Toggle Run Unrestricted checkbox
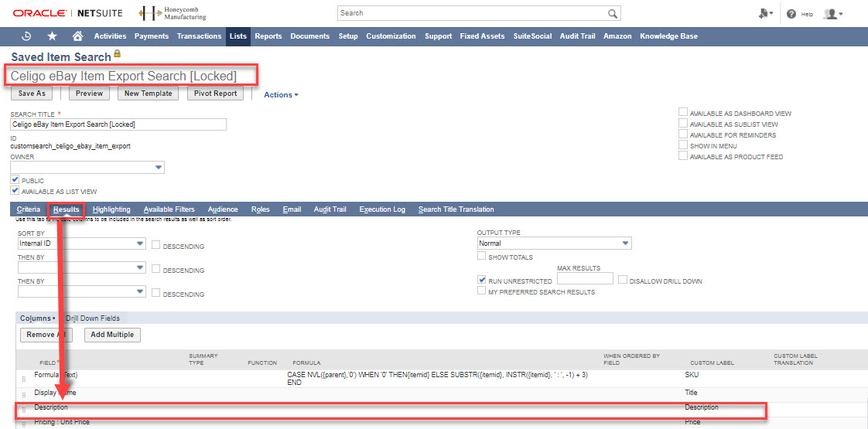Viewport: 868px width, 429px height. 482,281
